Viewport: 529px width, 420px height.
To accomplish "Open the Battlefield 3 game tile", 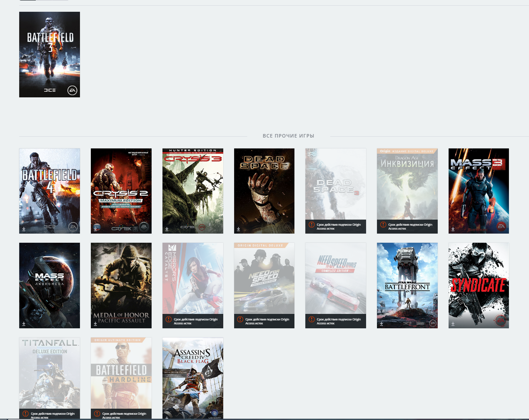I will pos(49,55).
